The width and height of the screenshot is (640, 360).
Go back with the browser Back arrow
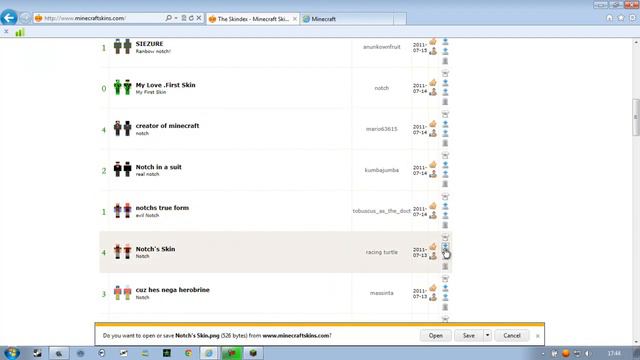click(x=9, y=18)
